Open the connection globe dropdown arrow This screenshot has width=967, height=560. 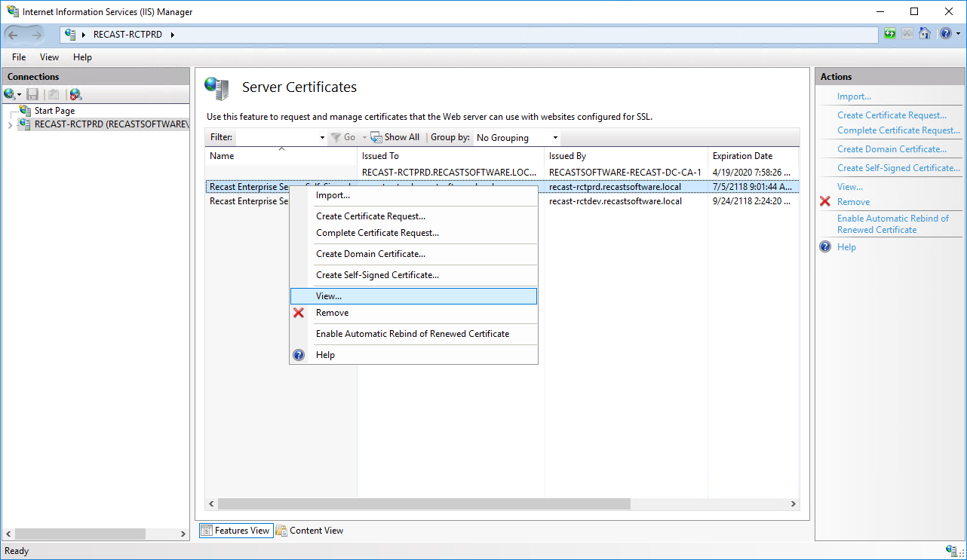click(19, 95)
